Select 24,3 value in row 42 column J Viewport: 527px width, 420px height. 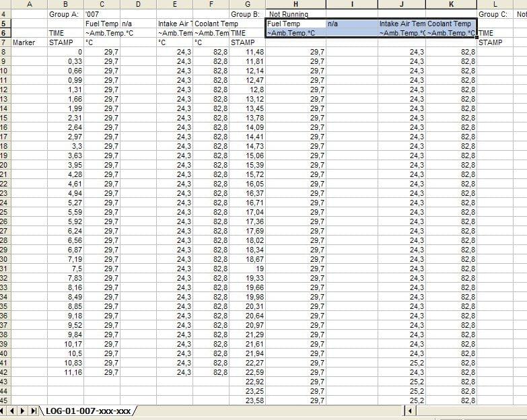(x=402, y=372)
